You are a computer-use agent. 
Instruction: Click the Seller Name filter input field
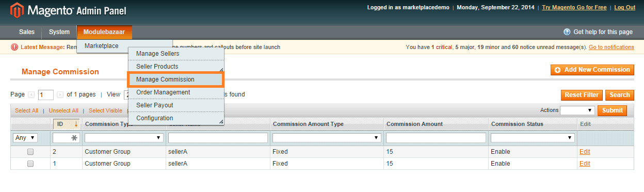click(218, 138)
